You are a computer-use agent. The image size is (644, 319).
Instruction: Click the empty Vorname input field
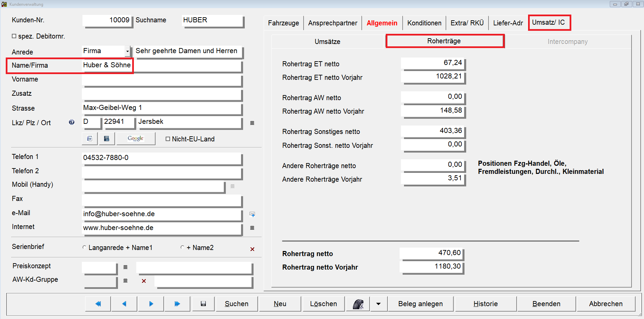click(162, 80)
